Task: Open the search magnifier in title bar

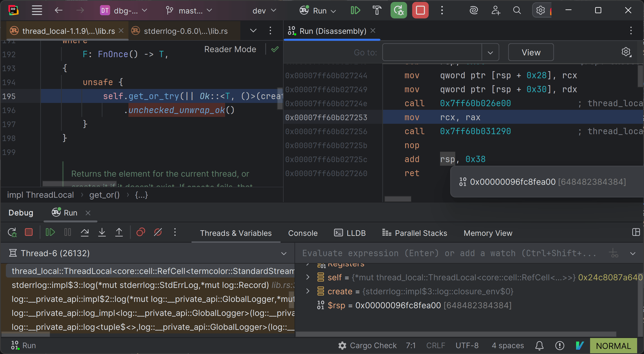Action: tap(517, 10)
